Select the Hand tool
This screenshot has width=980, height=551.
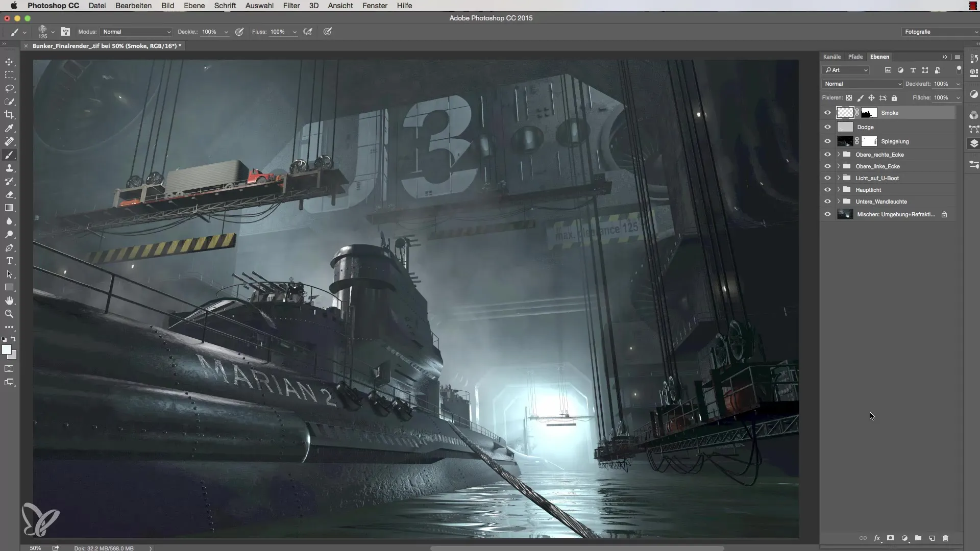pos(9,300)
